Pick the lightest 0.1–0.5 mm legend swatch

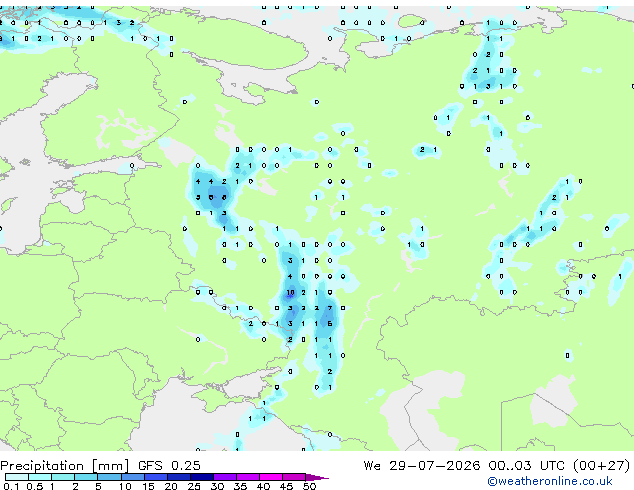pos(17,477)
